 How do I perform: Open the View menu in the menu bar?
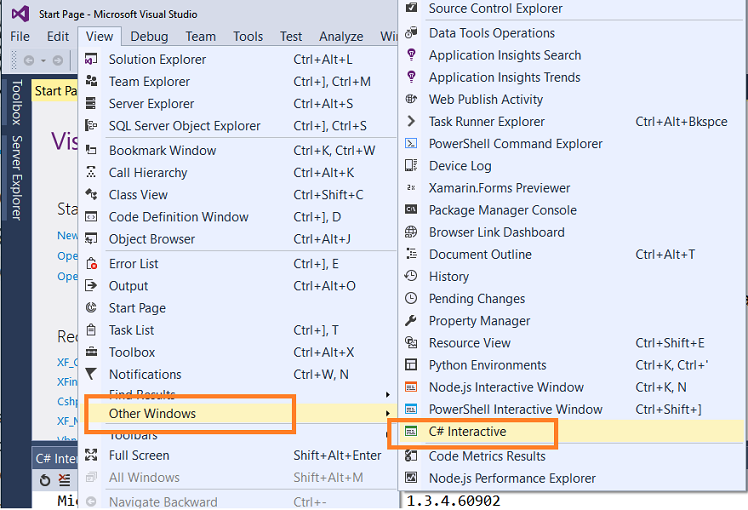coord(99,36)
